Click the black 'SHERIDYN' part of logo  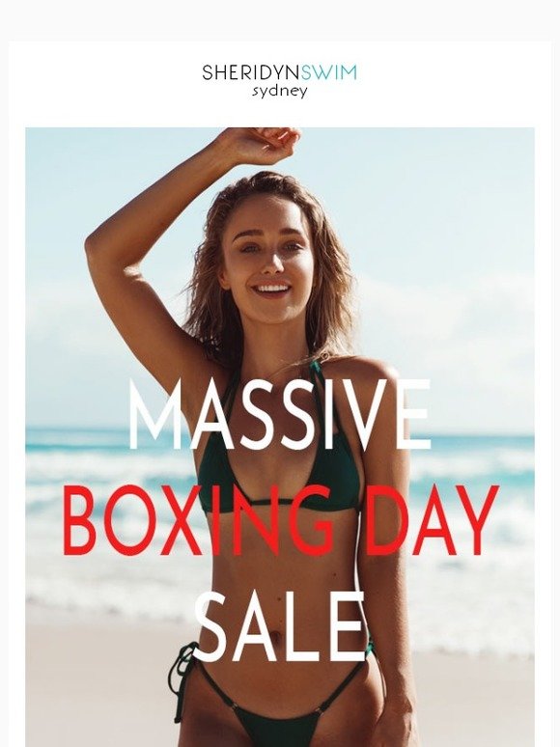252,72
